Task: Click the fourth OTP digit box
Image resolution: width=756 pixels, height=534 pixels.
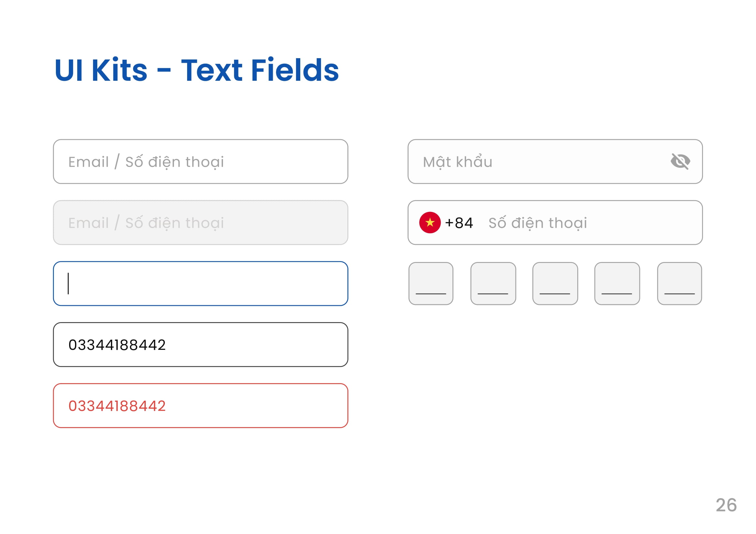Action: [x=617, y=284]
